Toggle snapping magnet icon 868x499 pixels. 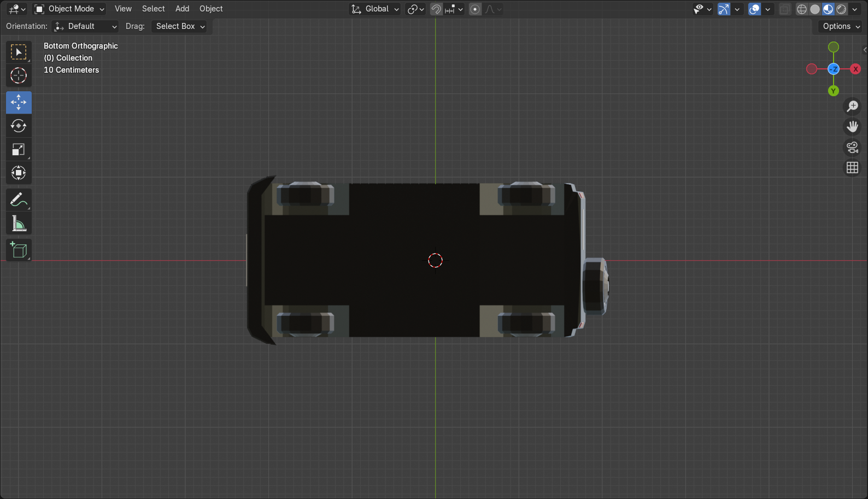(x=436, y=9)
